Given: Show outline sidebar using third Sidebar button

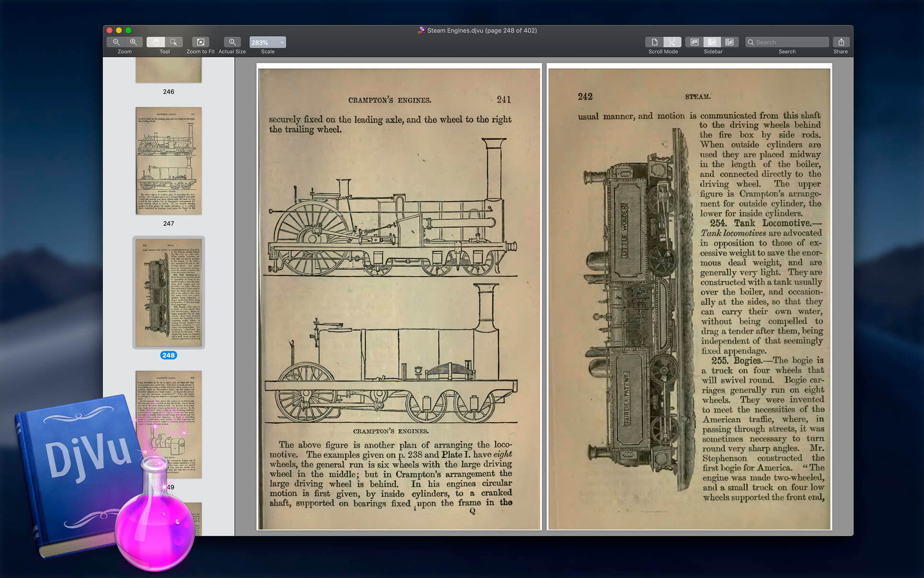Looking at the screenshot, I should pyautogui.click(x=730, y=42).
